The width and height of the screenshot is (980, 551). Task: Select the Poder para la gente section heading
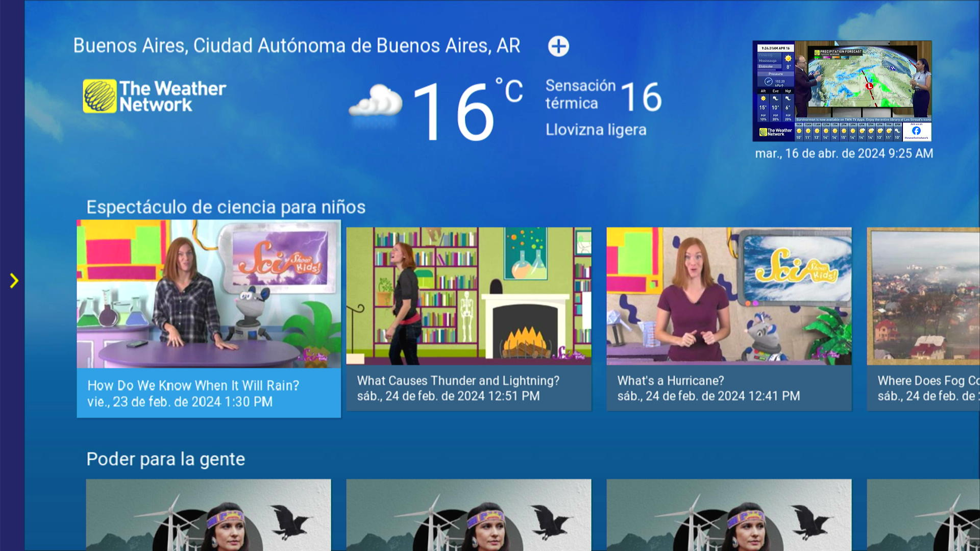point(166,459)
